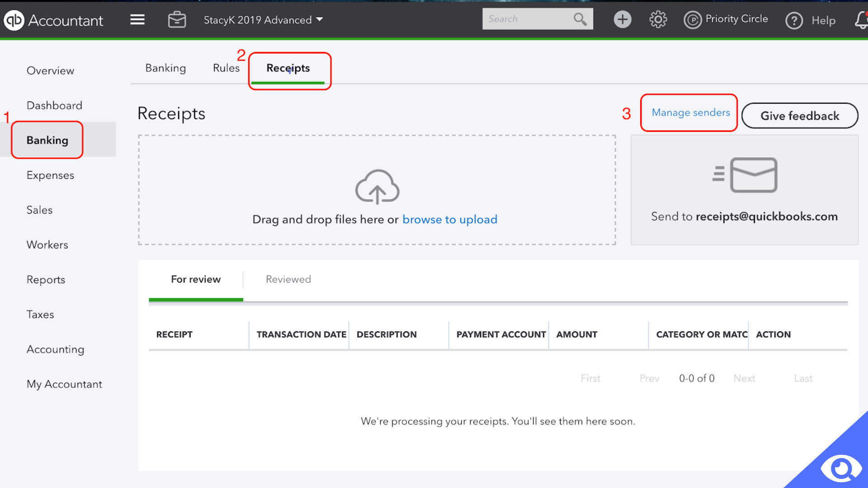Open the accountant toolbox briefcase icon
868x488 pixels.
(x=177, y=19)
